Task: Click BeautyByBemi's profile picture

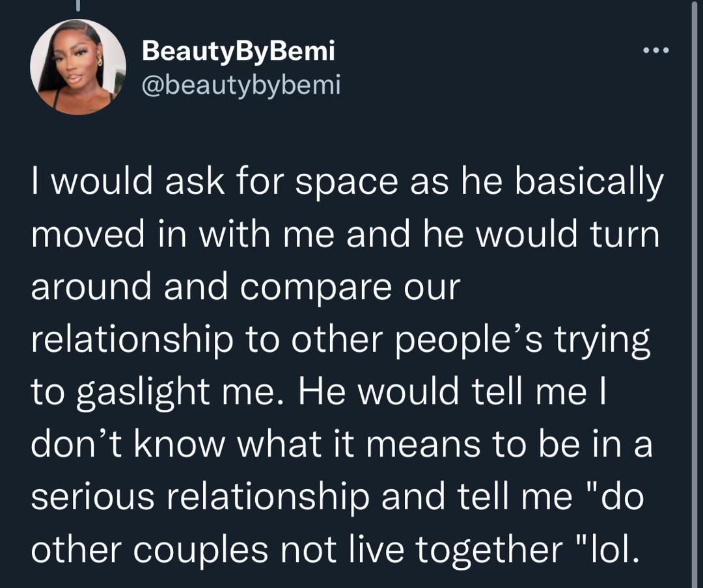Action: point(78,67)
